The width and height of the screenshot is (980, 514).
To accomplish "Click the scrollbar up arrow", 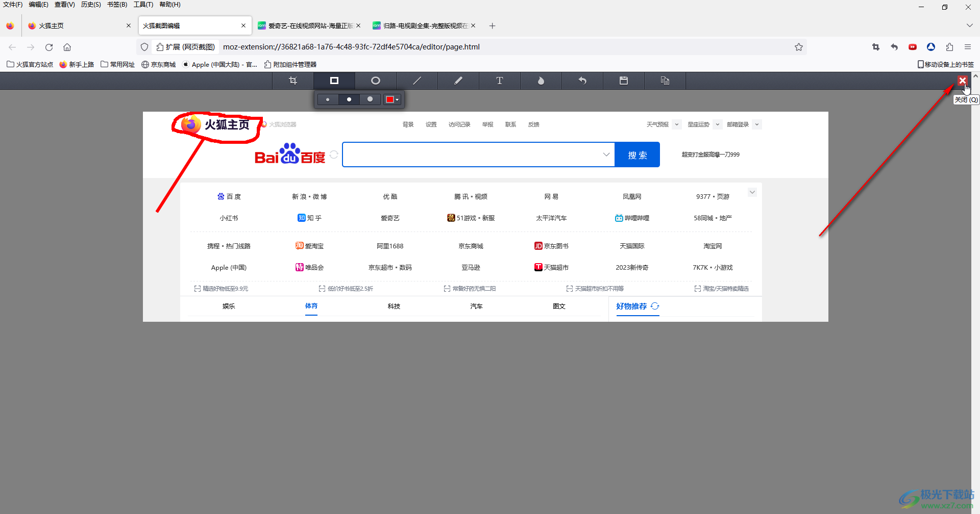I will (x=975, y=76).
